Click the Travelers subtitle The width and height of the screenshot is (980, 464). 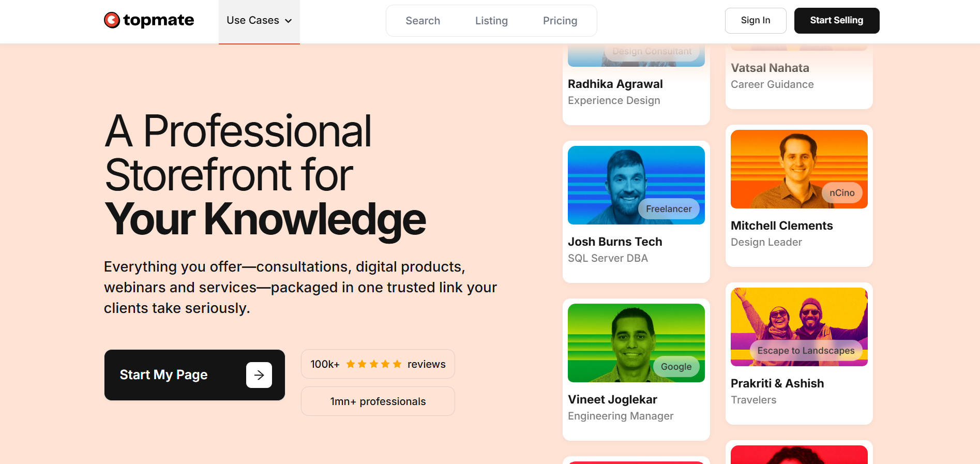pyautogui.click(x=753, y=400)
